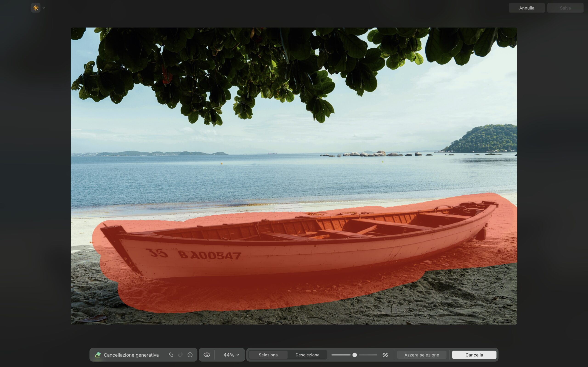Click the Cancellazione generativa tool label
The image size is (588, 367).
(131, 355)
